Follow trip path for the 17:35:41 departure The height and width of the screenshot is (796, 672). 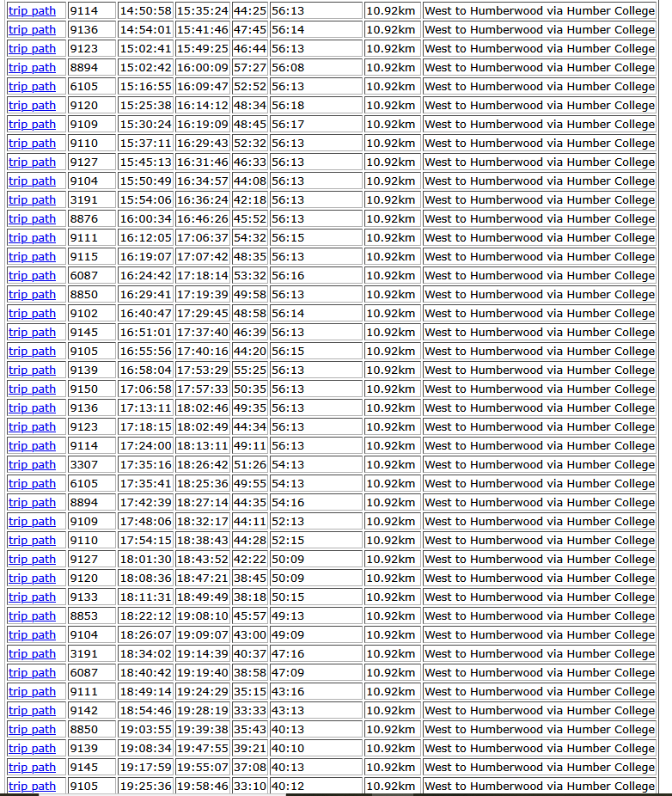(32, 484)
